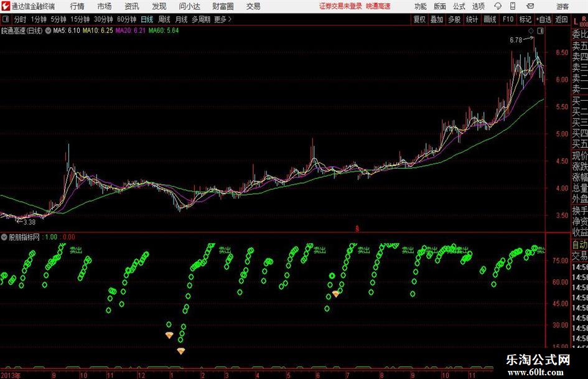This screenshot has height=379, width=588.
Task: Click the red S marker under the chart
Action: point(357,228)
